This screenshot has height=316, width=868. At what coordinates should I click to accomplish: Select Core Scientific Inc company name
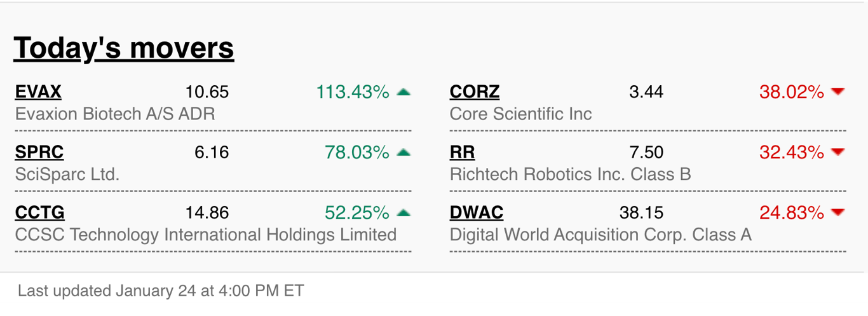(520, 114)
